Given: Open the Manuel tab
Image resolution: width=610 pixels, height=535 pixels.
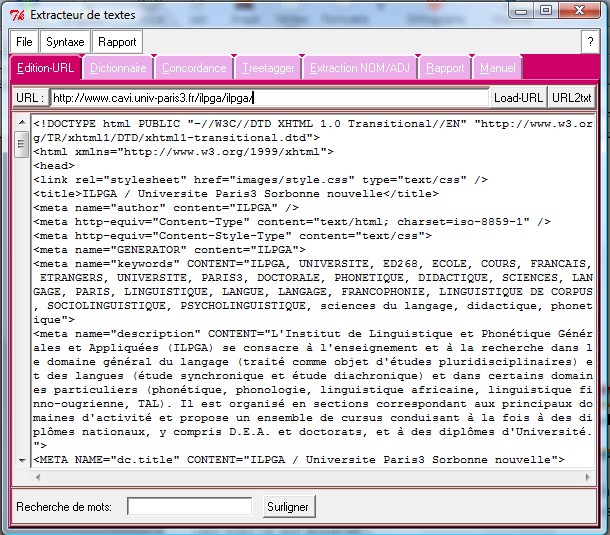Looking at the screenshot, I should [498, 68].
